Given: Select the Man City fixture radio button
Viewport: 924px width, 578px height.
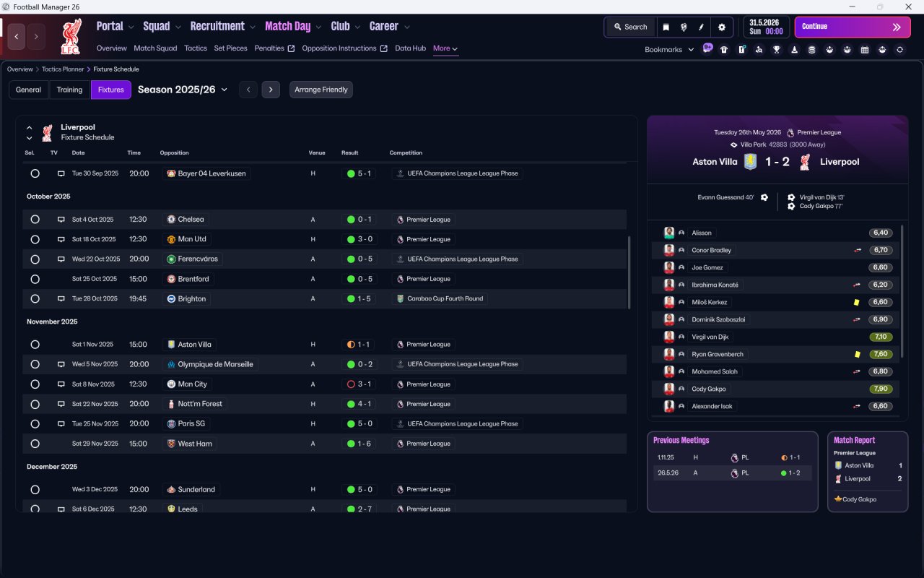Looking at the screenshot, I should (x=35, y=384).
